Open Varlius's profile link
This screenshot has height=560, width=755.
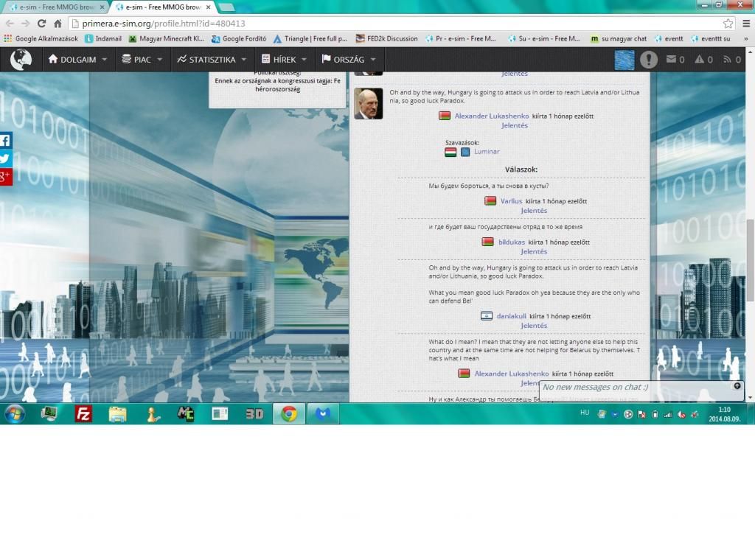tap(511, 201)
